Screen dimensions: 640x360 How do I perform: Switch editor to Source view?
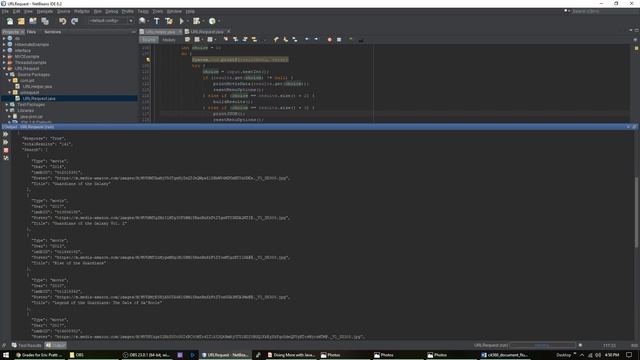click(x=149, y=40)
